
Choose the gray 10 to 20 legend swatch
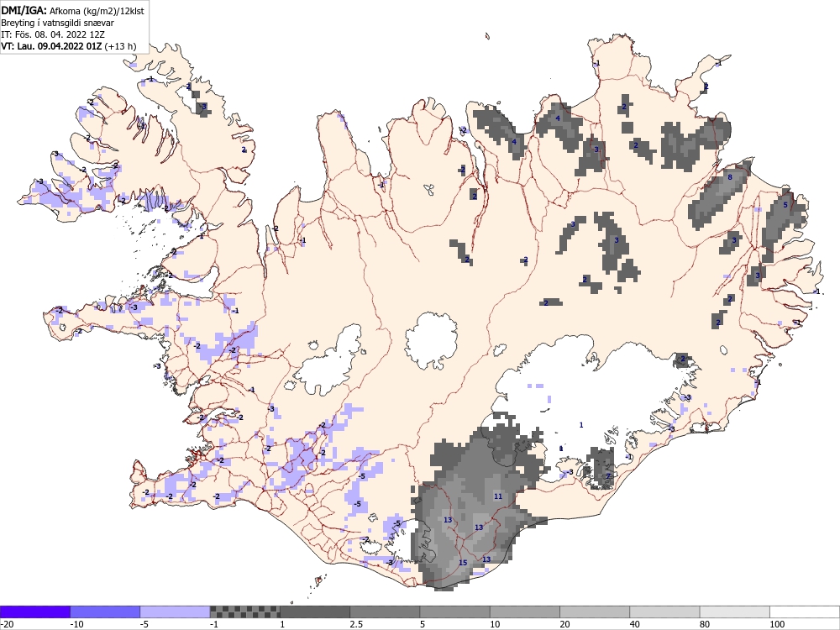[x=525, y=612]
